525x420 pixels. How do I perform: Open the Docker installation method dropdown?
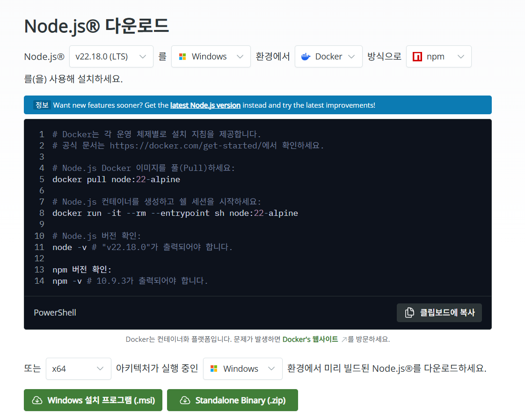(328, 57)
